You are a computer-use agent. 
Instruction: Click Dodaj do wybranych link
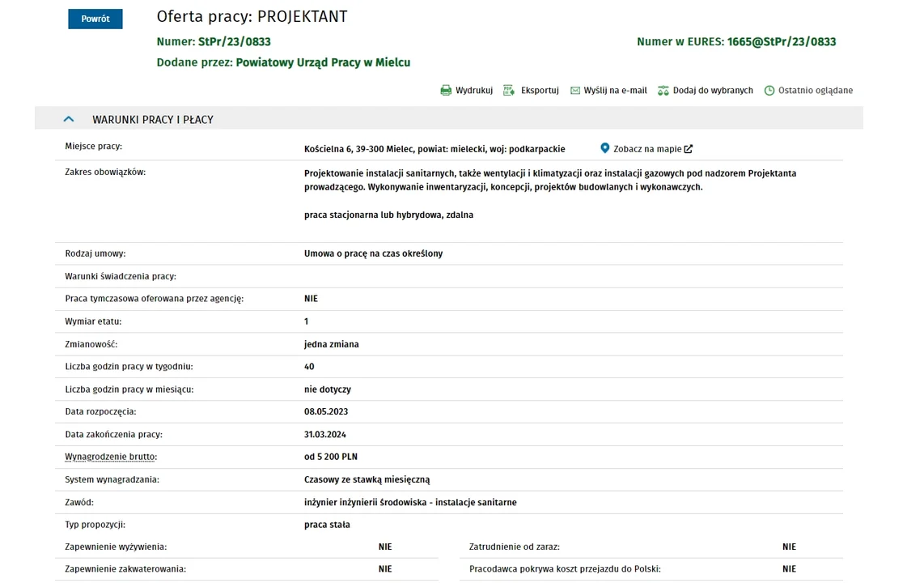713,90
